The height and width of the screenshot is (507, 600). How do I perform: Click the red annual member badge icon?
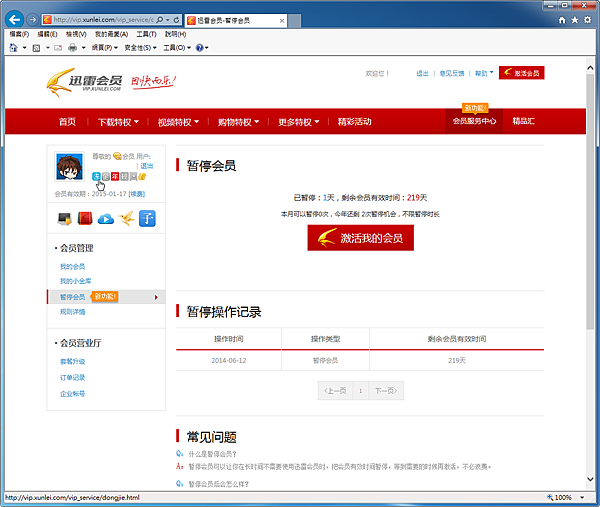[x=115, y=176]
